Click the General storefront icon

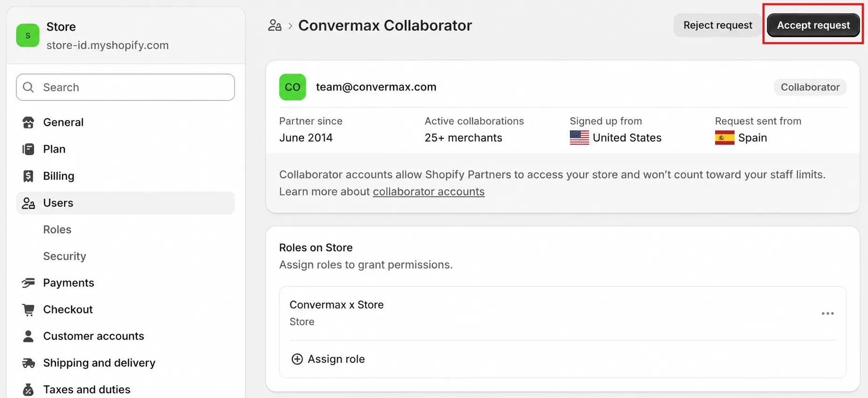click(28, 122)
